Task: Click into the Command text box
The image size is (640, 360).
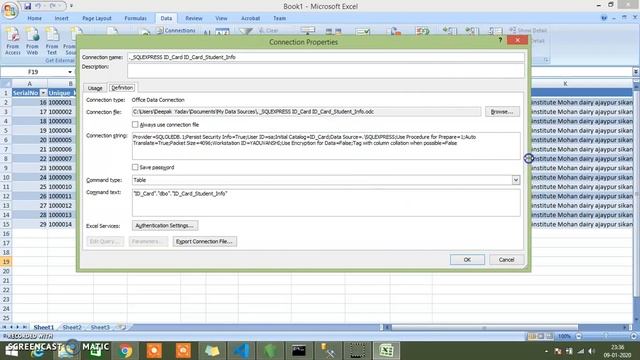Action: (326, 202)
